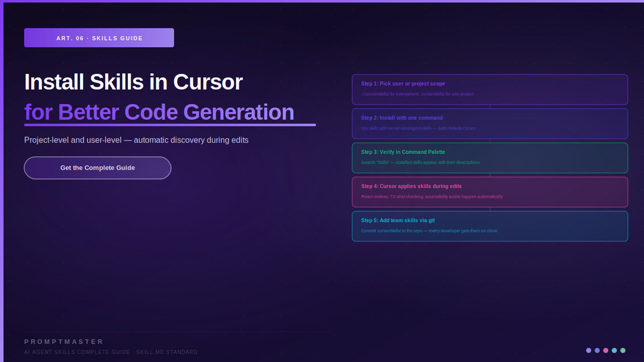This screenshot has width=644, height=362.
Task: Click the "Commit .cursor/skills/ to the repo" line
Action: (x=429, y=231)
